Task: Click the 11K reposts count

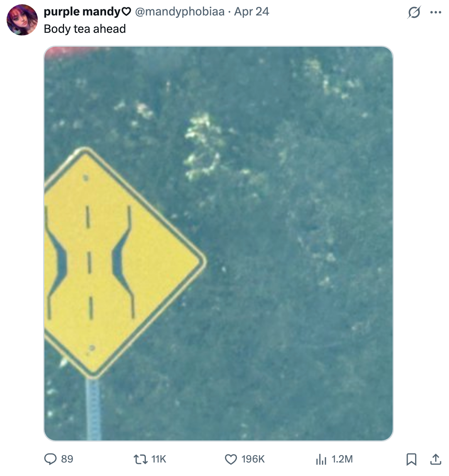Action: pos(159,459)
